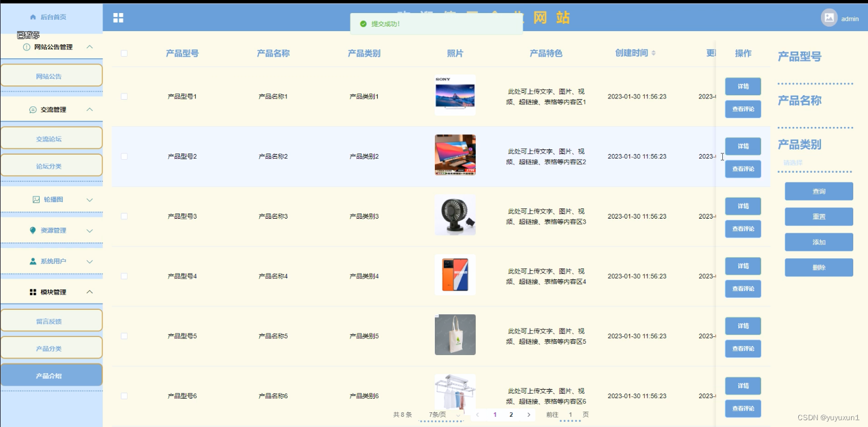Open the 留言反馈 menu item
This screenshot has width=868, height=427.
tap(52, 321)
